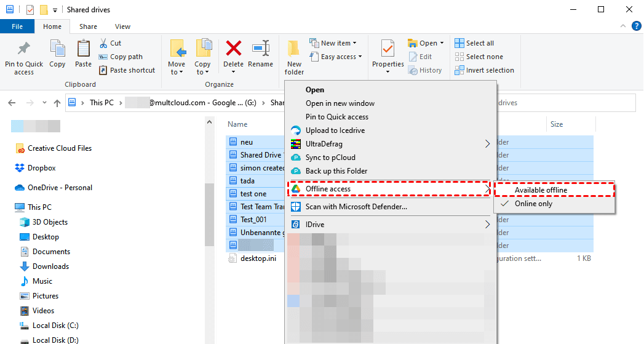Click the red Delete icon in the ribbon

(233, 49)
